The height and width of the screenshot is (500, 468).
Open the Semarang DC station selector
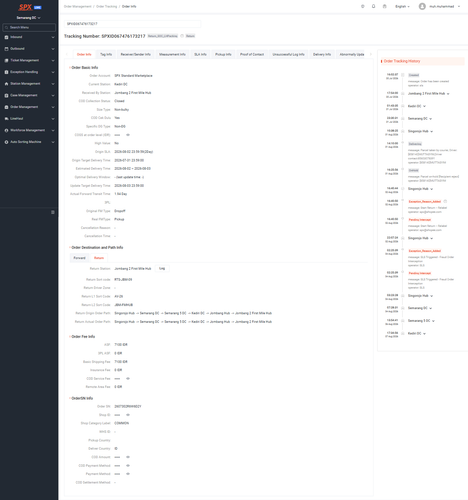(29, 18)
